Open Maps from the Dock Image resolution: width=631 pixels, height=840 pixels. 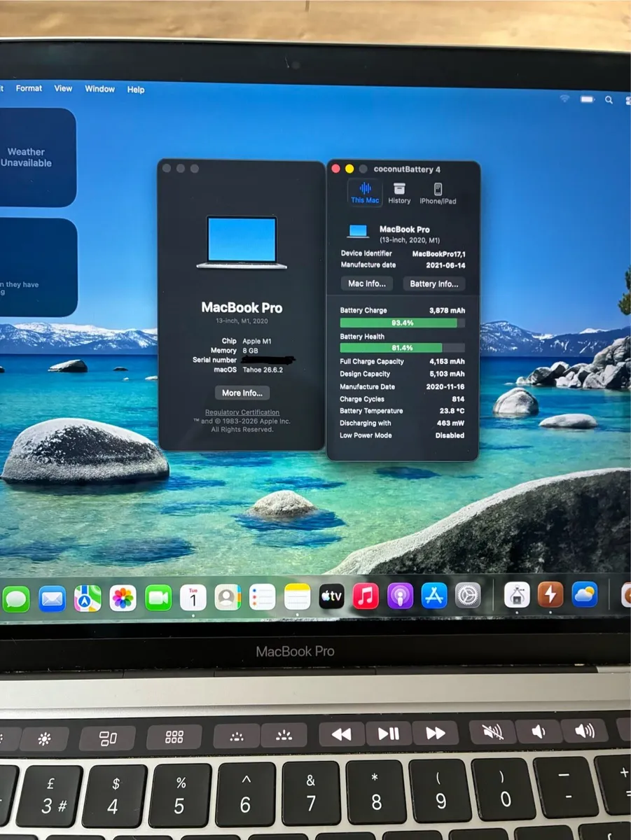click(88, 598)
